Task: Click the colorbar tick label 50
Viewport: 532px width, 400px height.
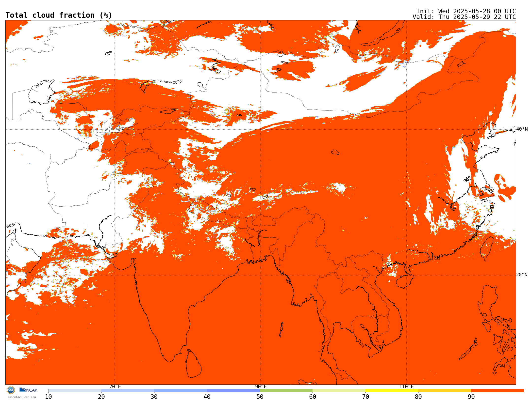Action: (x=260, y=397)
